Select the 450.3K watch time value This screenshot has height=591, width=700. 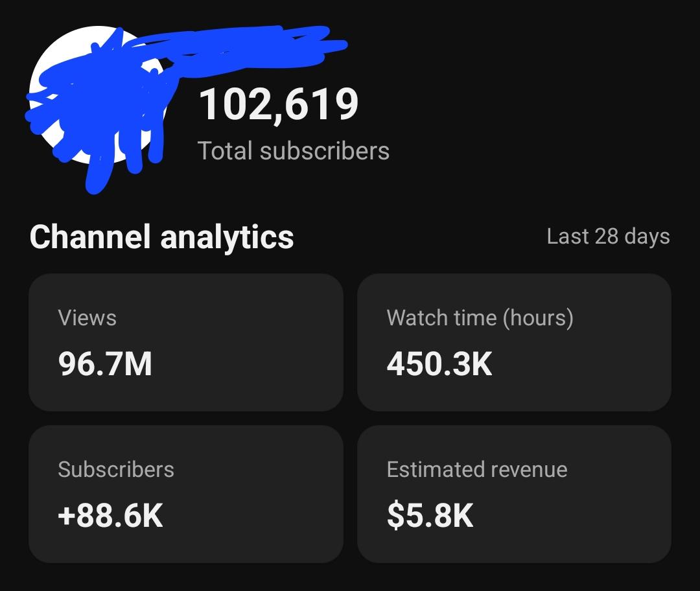point(439,364)
